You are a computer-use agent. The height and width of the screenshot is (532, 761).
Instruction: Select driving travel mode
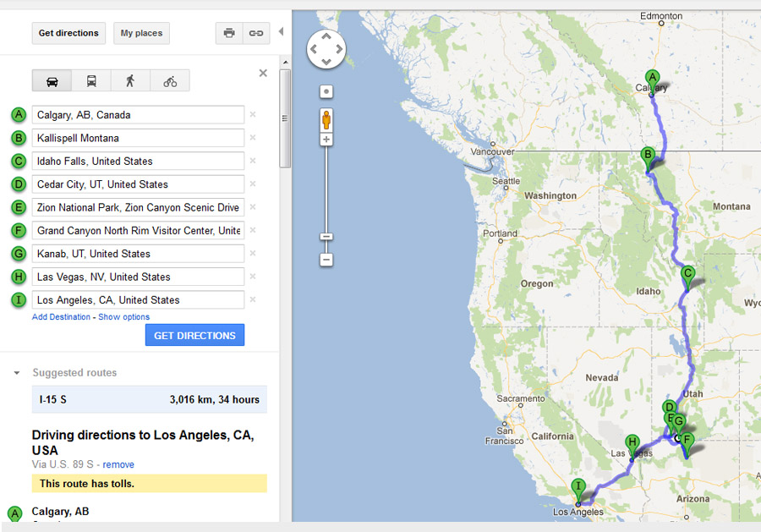coord(52,81)
